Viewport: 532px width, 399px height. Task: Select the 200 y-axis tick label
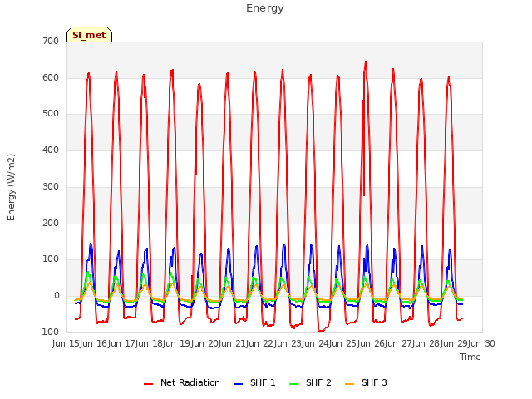pyautogui.click(x=51, y=223)
